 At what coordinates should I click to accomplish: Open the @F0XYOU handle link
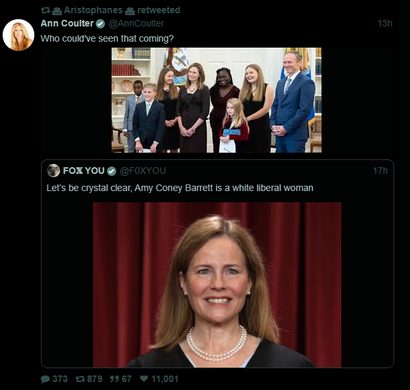142,171
